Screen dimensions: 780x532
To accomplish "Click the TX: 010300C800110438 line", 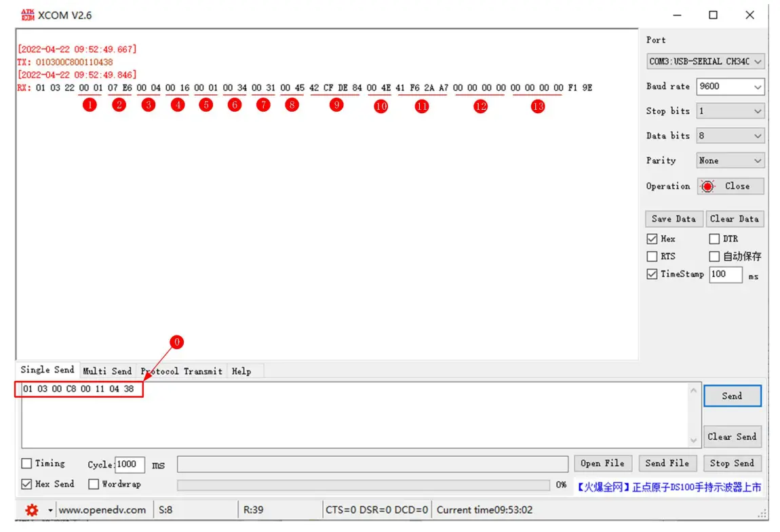I will pos(64,62).
